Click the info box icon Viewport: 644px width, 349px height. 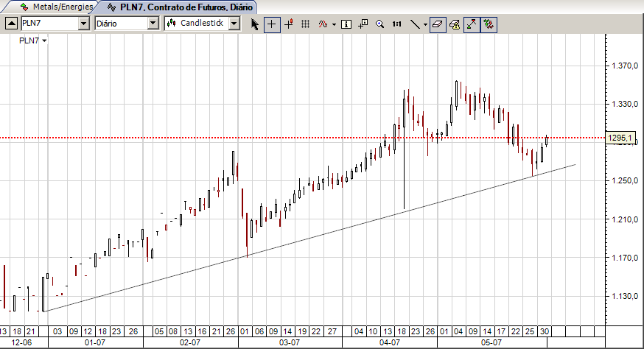(346, 24)
